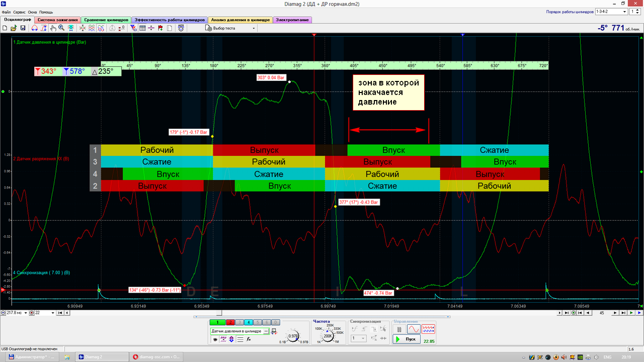The height and width of the screenshot is (362, 644).
Task: Click the red flag marker icon
Action: coord(159,28)
